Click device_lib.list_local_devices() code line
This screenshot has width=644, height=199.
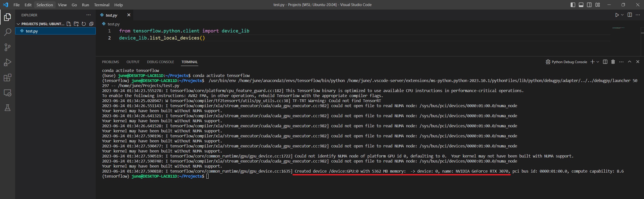[162, 38]
